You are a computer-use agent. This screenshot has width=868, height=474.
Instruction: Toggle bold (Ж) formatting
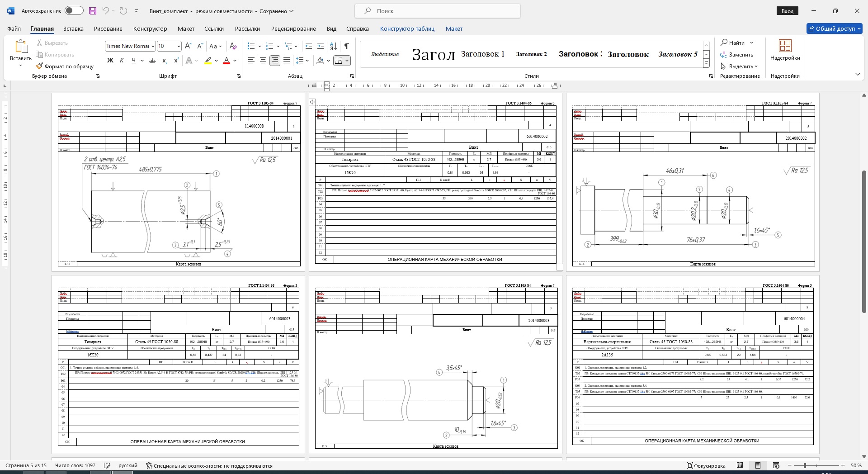pyautogui.click(x=110, y=61)
